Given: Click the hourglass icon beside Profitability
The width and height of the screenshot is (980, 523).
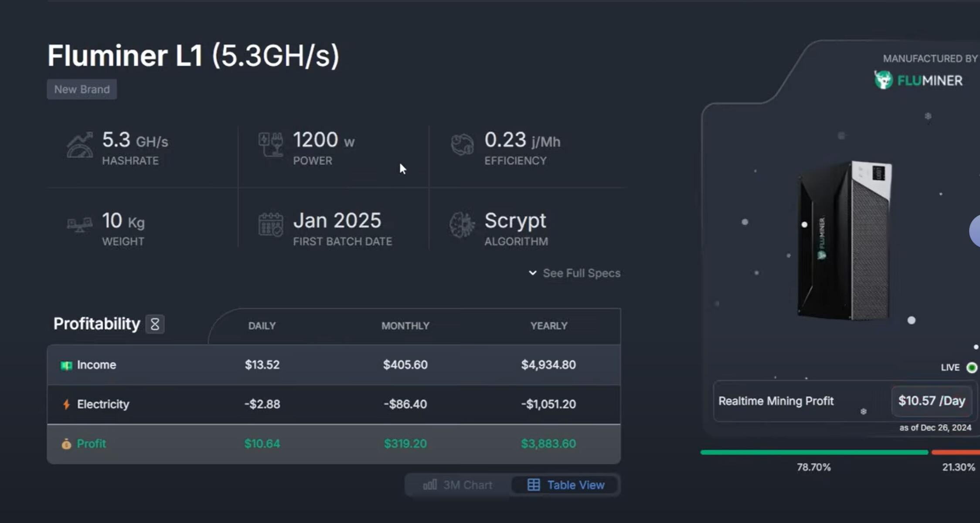Looking at the screenshot, I should click(x=156, y=324).
